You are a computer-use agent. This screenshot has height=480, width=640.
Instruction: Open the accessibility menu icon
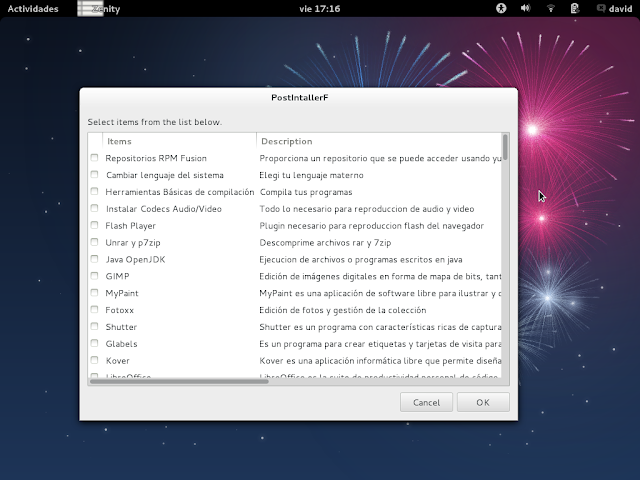coord(501,8)
